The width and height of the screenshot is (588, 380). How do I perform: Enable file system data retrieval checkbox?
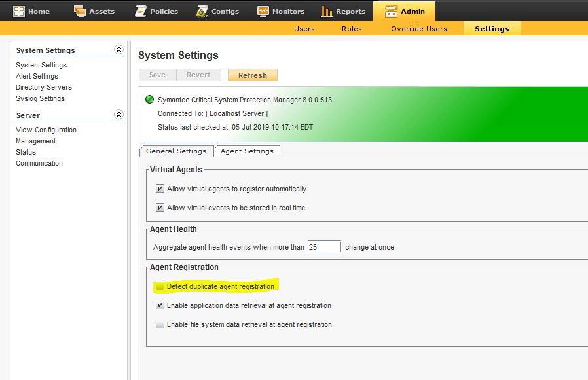pos(160,324)
